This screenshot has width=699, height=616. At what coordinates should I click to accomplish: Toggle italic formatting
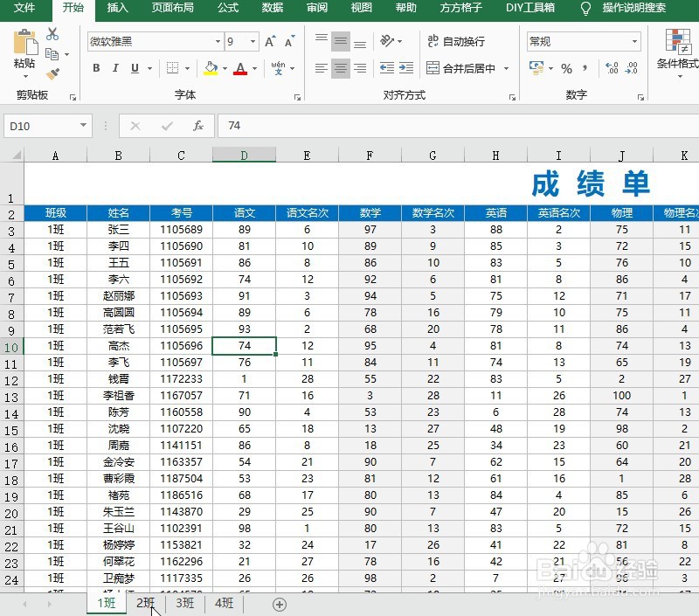tap(114, 67)
